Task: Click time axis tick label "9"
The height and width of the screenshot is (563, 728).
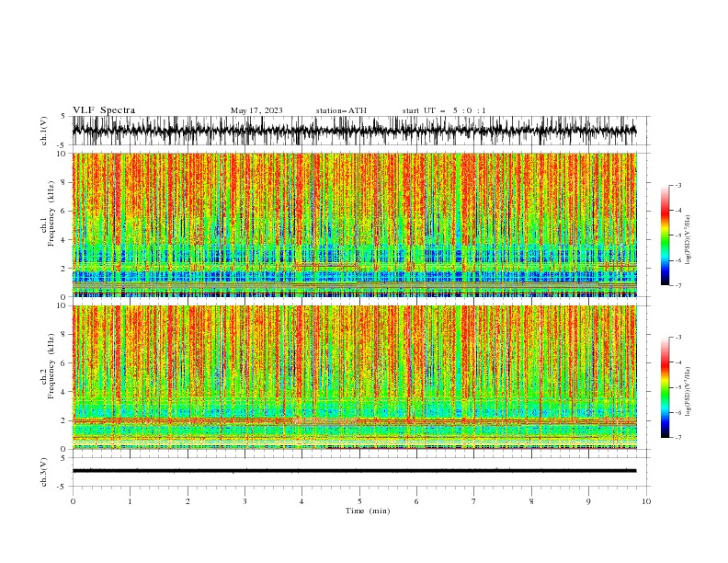Action: (x=588, y=501)
